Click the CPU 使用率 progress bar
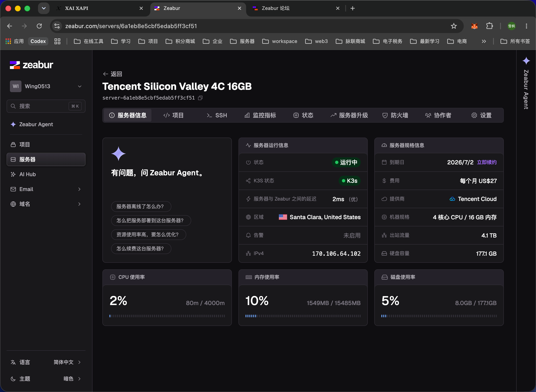This screenshot has width=536, height=392. point(167,316)
